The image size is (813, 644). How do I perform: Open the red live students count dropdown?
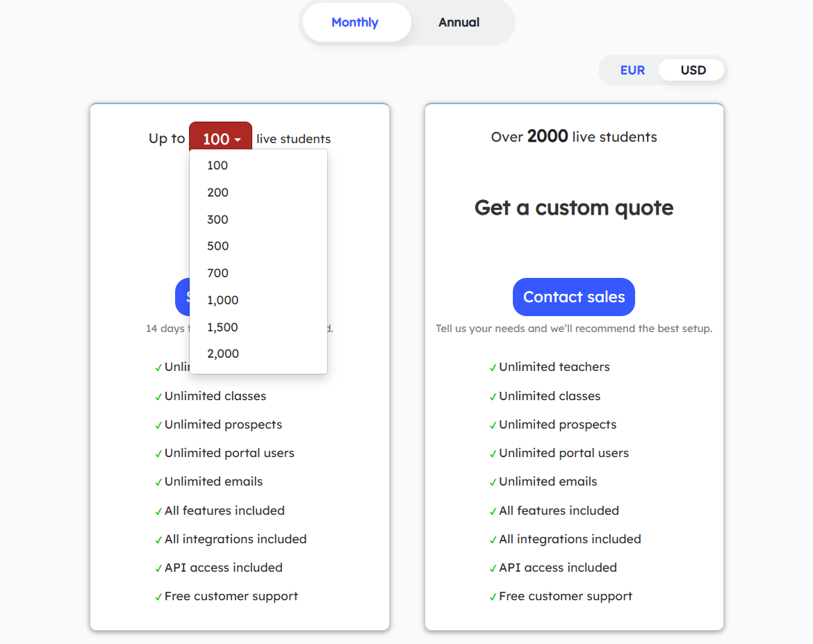click(x=220, y=138)
